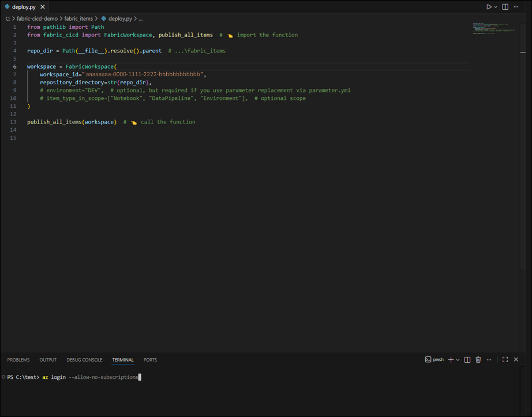Click 'workspace_id' parameter text on line 7
532x417 pixels.
[59, 75]
